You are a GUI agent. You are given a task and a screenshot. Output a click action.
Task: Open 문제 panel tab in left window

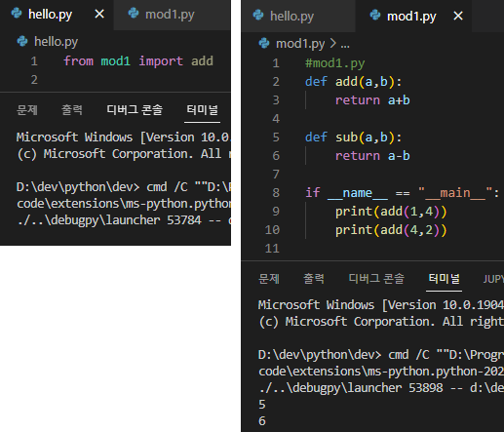(x=27, y=110)
